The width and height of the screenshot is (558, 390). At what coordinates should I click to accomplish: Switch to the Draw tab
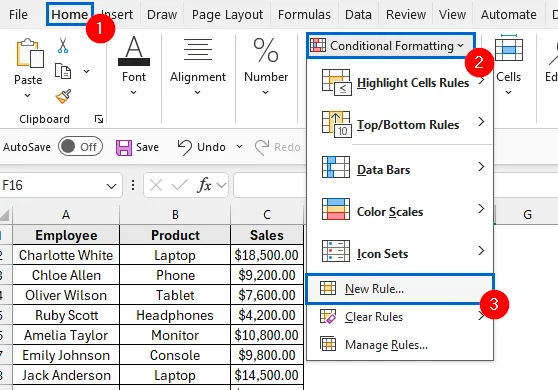point(162,15)
